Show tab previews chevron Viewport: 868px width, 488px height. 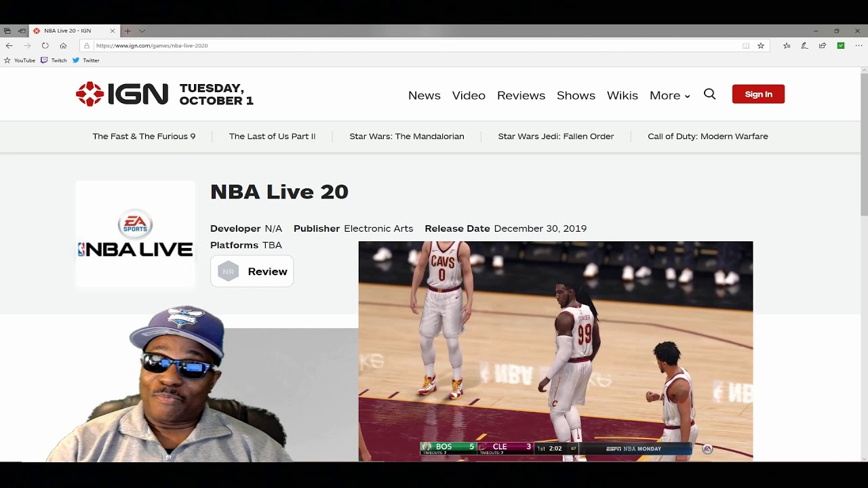pos(142,31)
